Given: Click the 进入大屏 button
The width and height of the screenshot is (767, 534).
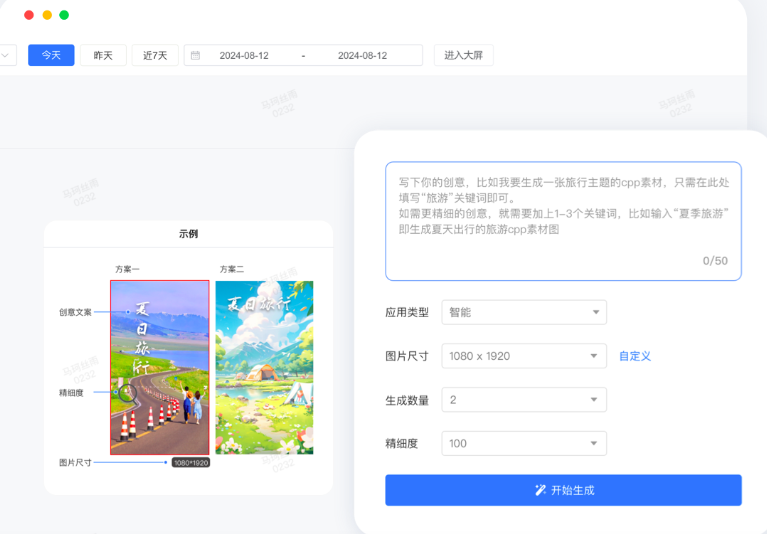Looking at the screenshot, I should [x=463, y=55].
